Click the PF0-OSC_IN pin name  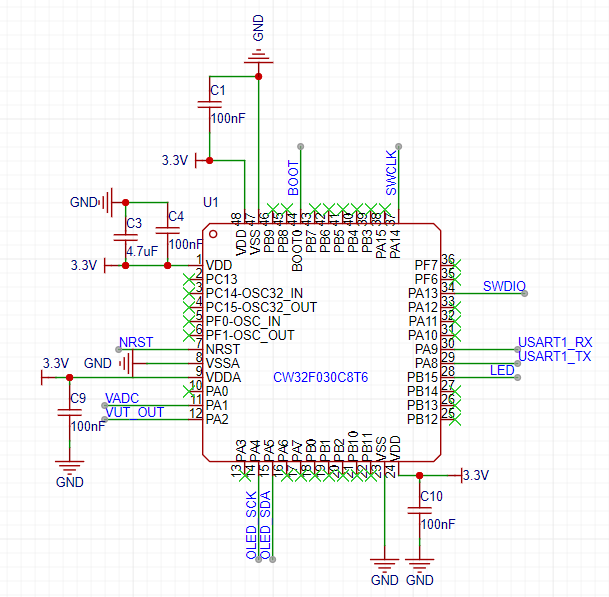tap(243, 321)
